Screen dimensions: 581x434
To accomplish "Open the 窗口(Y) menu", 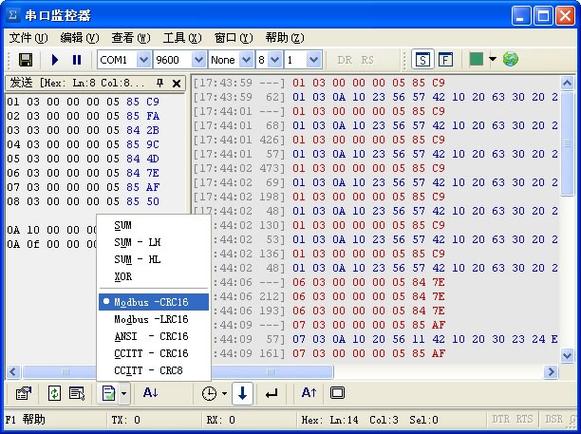I will tap(233, 38).
